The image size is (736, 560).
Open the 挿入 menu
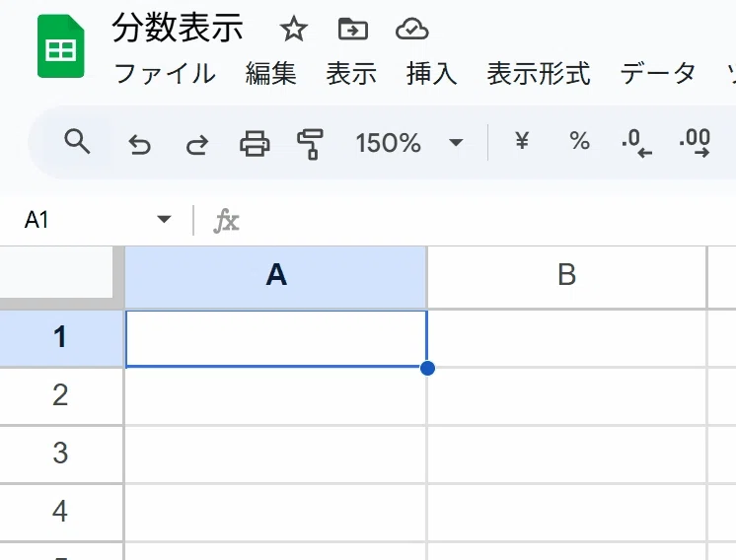coord(431,74)
